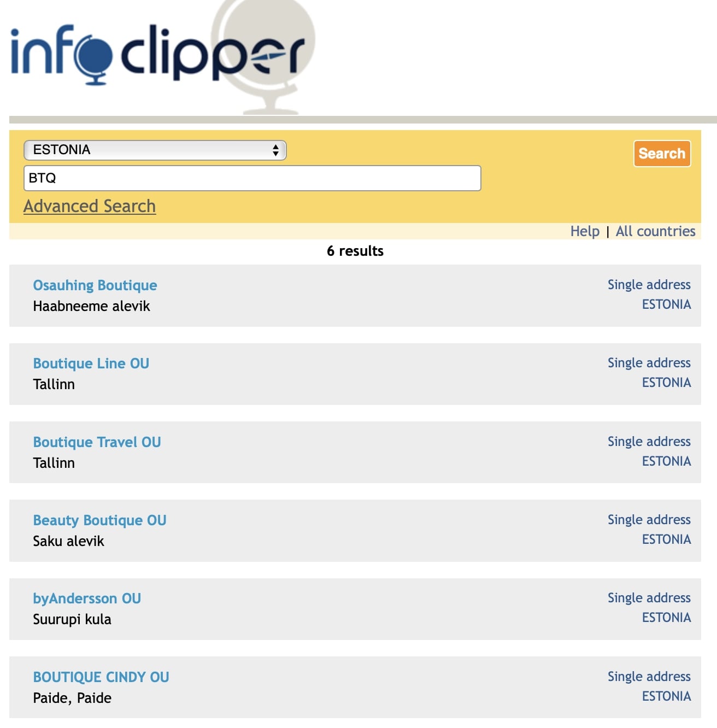Open byAndersson OU company page
This screenshot has height=728, width=717.
87,598
